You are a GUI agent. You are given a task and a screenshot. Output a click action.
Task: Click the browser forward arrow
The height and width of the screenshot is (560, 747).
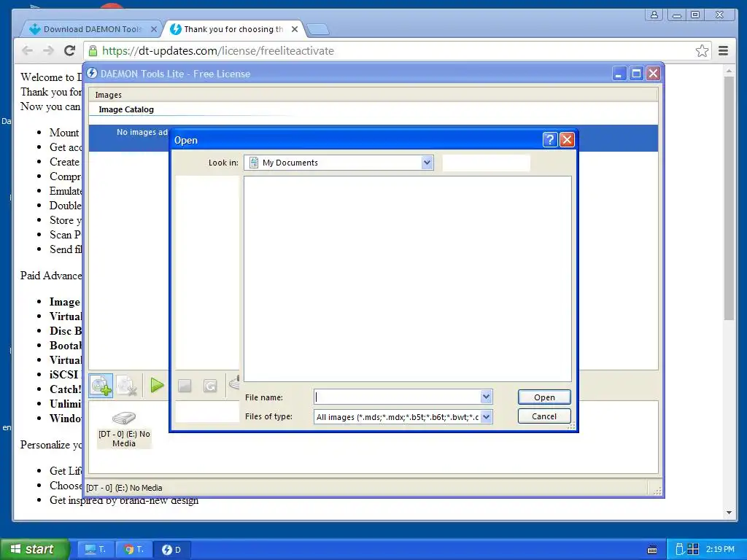click(x=48, y=50)
